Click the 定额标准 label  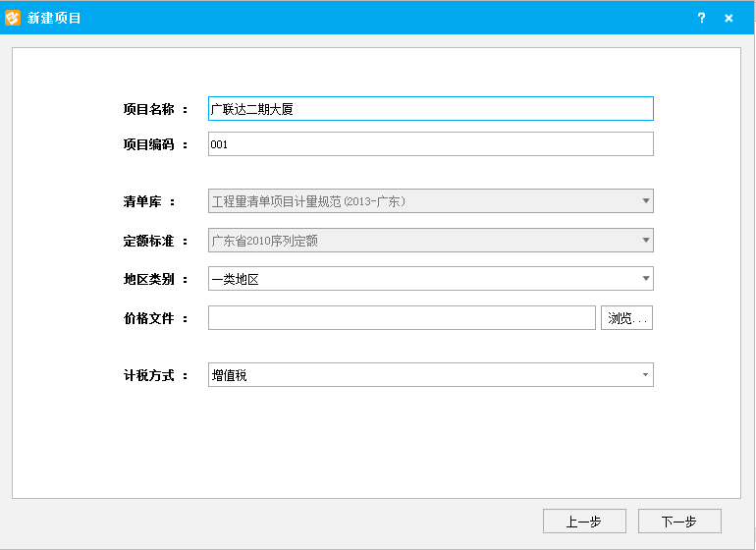(148, 241)
